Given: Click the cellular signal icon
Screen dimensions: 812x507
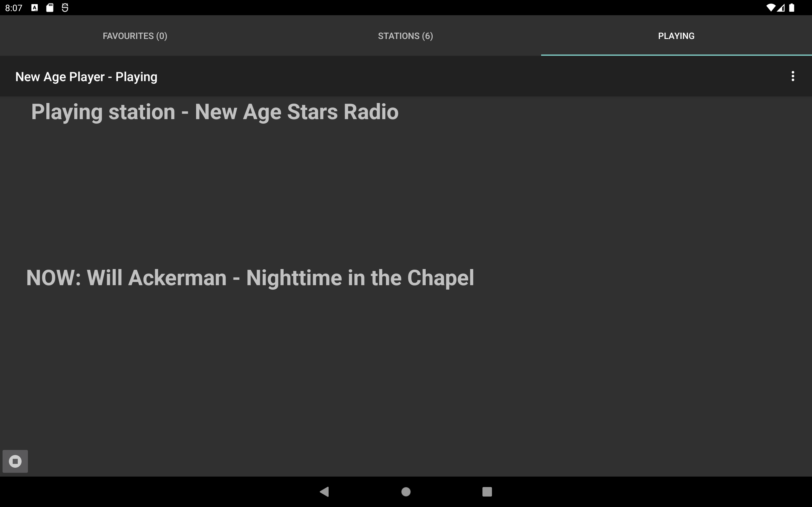Looking at the screenshot, I should pos(781,8).
